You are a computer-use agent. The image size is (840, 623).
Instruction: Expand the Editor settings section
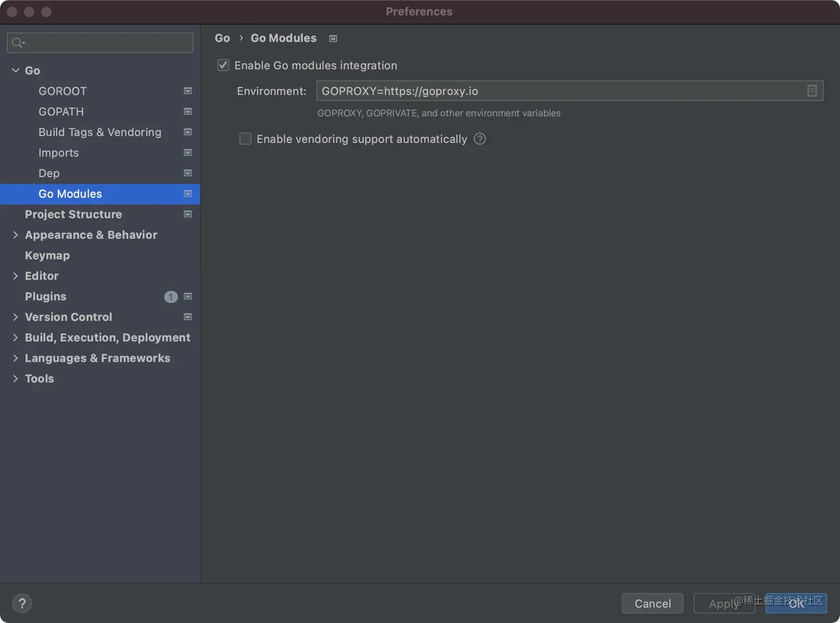[16, 276]
